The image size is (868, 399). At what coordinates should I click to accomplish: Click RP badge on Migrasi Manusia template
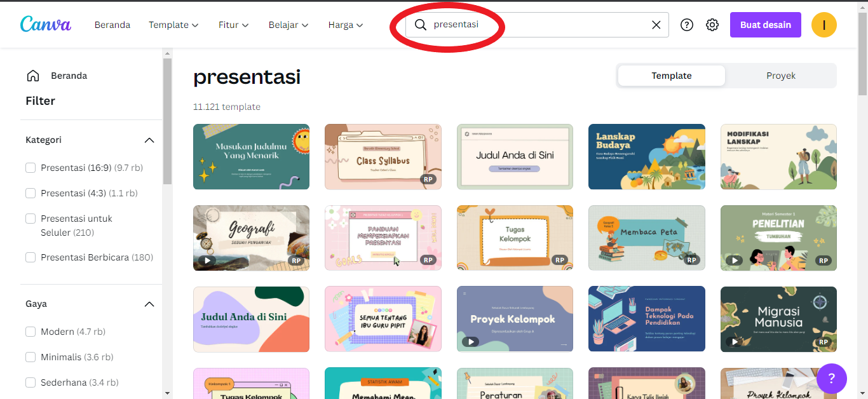pos(824,341)
